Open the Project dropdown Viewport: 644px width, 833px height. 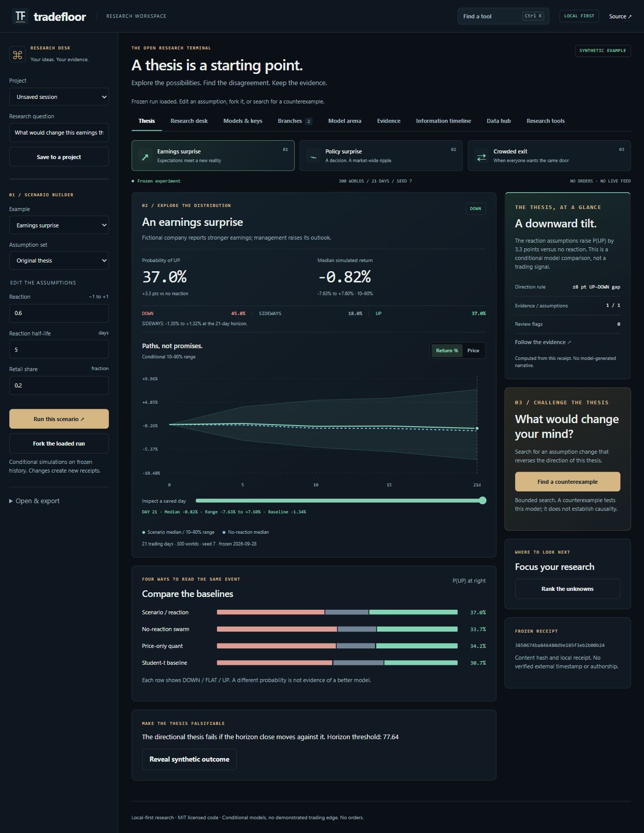59,97
